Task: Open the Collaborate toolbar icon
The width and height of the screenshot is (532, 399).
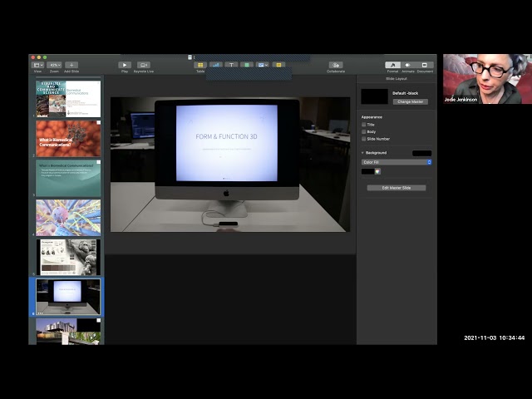Action: point(336,65)
